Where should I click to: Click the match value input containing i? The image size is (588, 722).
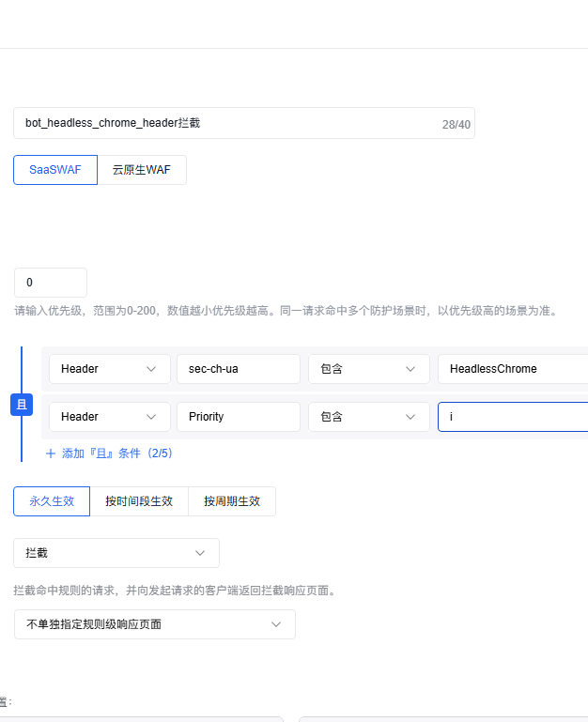(x=513, y=417)
